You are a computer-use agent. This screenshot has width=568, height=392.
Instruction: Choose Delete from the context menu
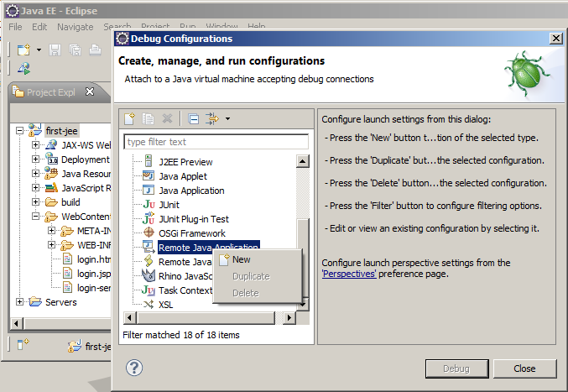[x=258, y=293]
